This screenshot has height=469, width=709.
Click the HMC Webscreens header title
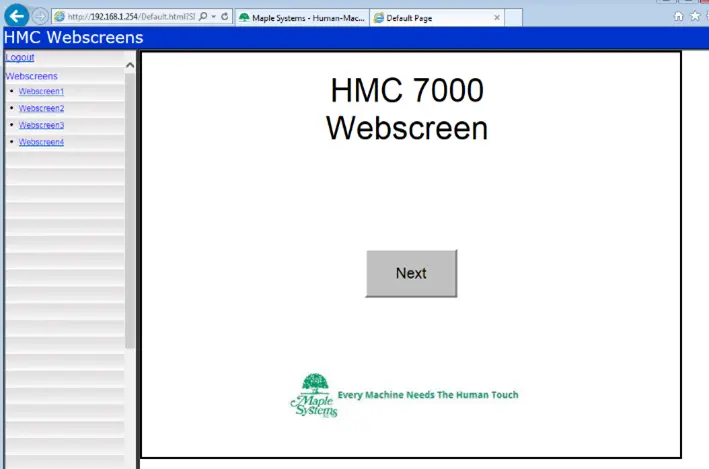74,38
